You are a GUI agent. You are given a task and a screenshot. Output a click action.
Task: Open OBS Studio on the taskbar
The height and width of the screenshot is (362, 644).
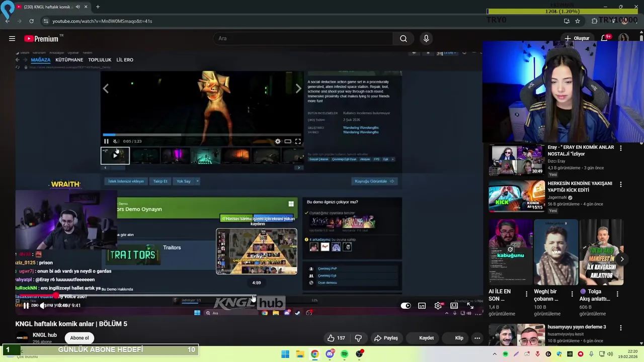(x=359, y=354)
